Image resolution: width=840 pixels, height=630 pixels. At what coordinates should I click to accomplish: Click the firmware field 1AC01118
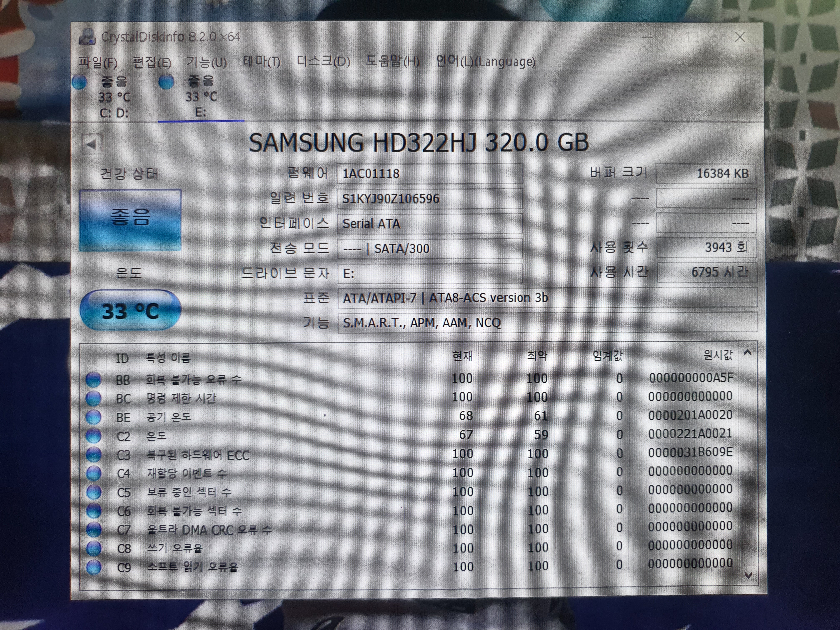[430, 174]
